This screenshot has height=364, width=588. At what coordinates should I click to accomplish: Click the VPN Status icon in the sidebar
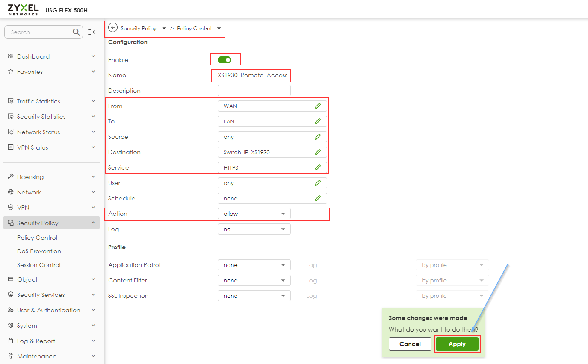[10, 147]
